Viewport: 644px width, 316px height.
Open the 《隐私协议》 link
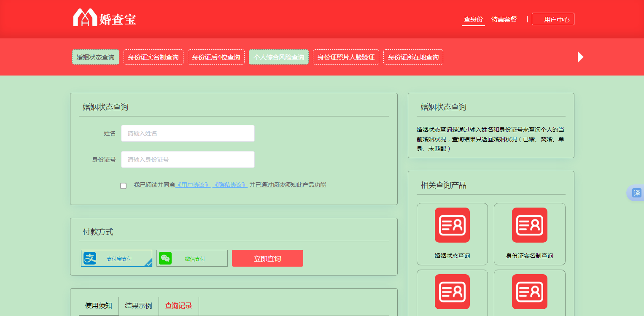point(230,185)
